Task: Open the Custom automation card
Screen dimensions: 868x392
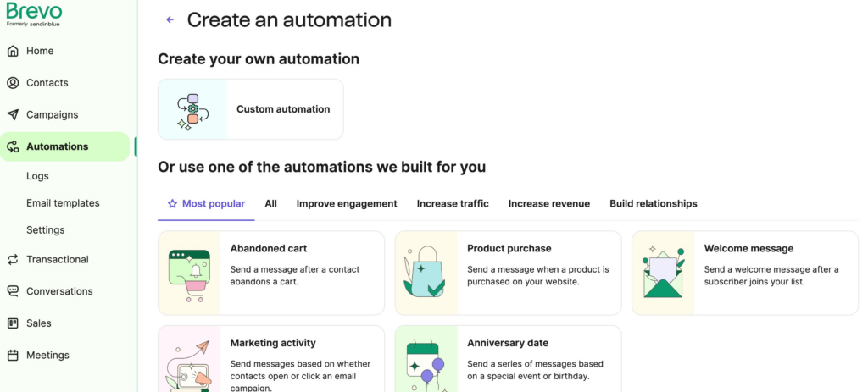Action: coord(251,109)
